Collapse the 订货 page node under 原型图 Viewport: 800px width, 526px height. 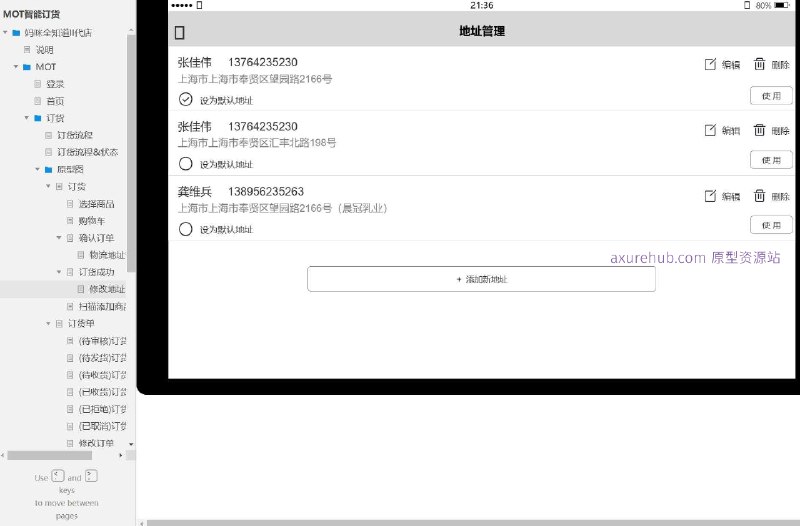tap(48, 186)
